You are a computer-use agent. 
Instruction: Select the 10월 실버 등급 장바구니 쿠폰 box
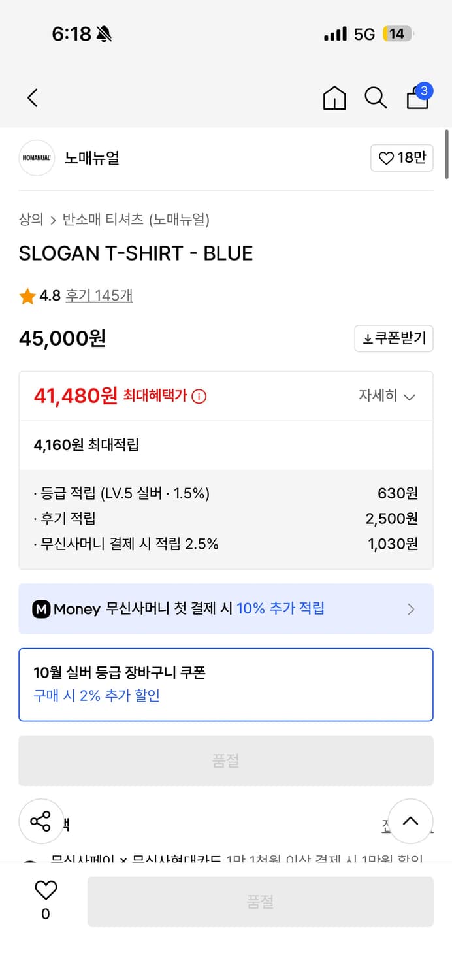click(226, 684)
